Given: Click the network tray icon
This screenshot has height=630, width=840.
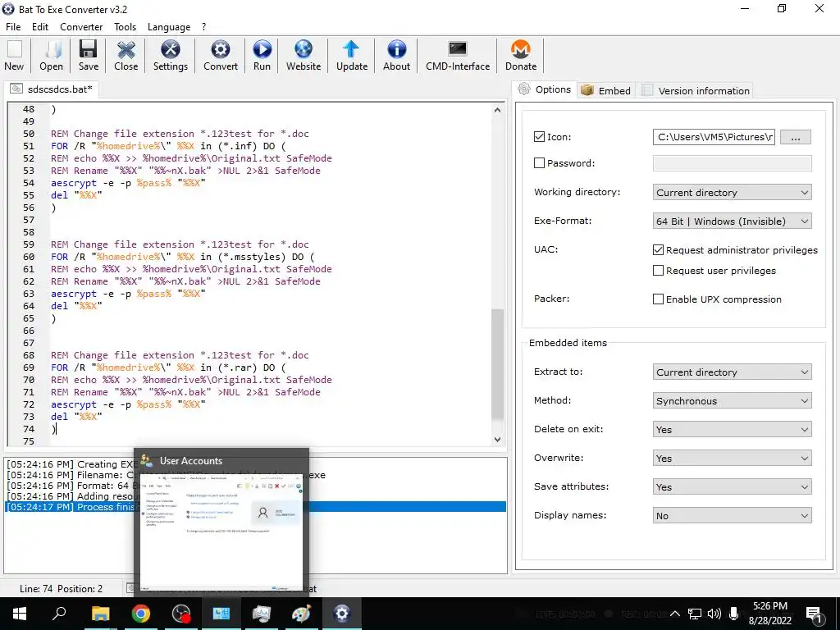Looking at the screenshot, I should point(695,614).
